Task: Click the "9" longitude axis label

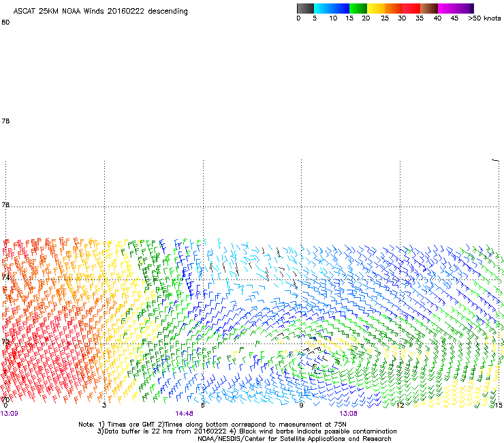Action: 301,406
